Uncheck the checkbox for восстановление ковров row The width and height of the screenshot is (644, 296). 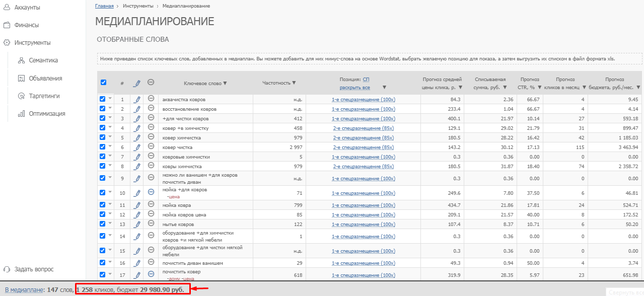[x=103, y=109]
